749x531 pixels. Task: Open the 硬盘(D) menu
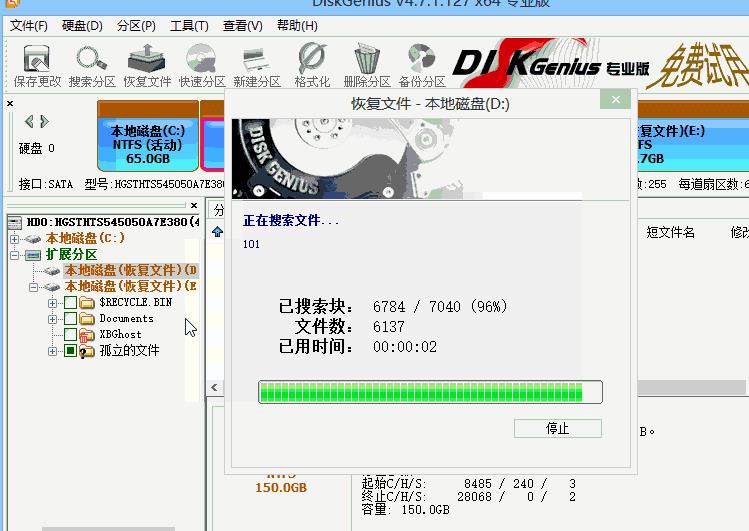81,26
